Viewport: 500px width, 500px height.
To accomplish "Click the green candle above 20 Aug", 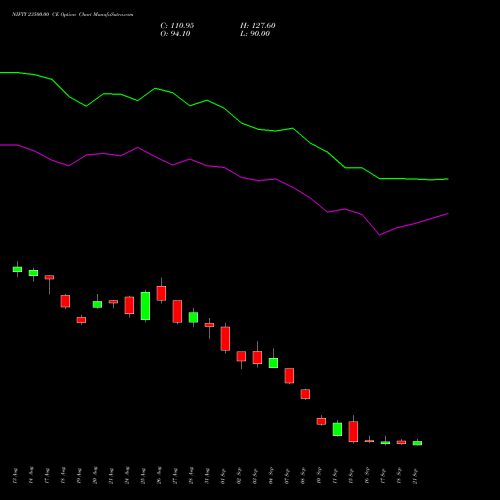I will (97, 304).
